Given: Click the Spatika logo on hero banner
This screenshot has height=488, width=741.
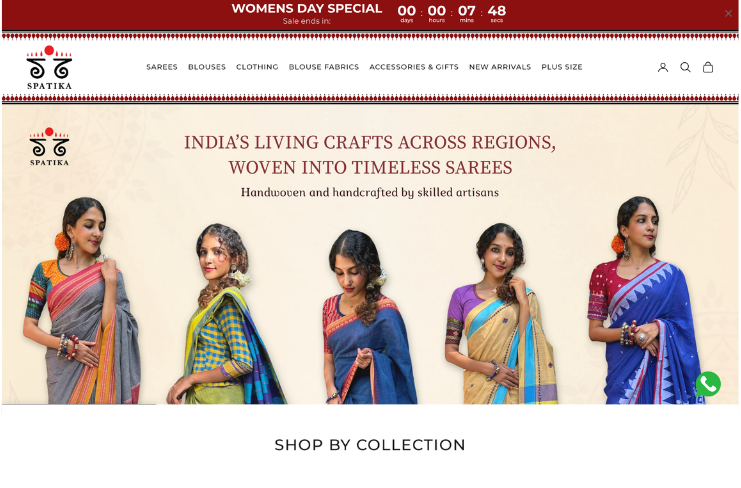Looking at the screenshot, I should [x=49, y=147].
